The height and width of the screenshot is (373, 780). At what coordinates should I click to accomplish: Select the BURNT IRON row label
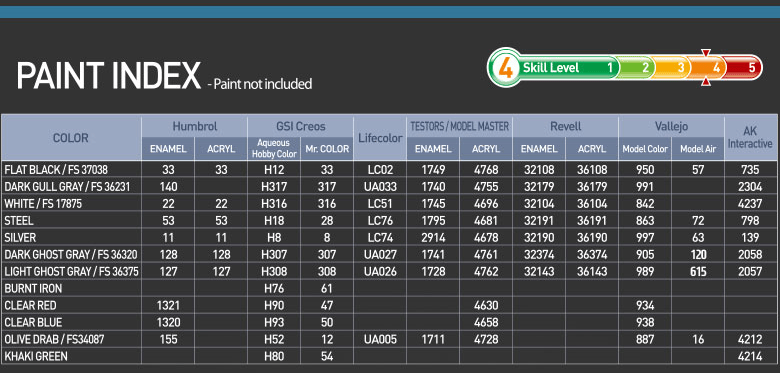pos(33,288)
